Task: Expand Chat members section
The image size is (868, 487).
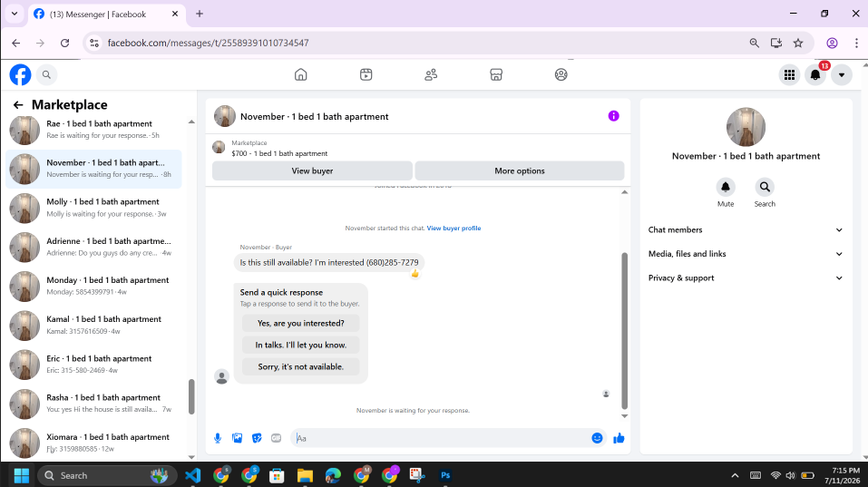Action: [x=746, y=229]
